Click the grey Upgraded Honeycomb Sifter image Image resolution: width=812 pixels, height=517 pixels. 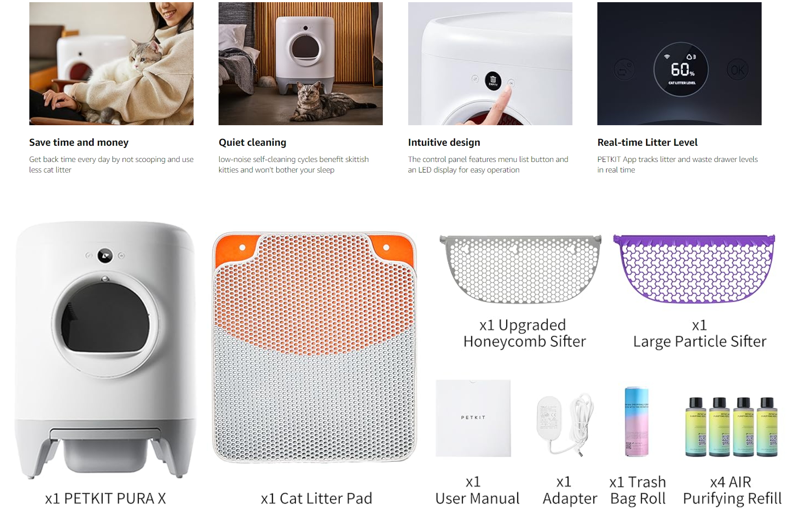(520, 269)
